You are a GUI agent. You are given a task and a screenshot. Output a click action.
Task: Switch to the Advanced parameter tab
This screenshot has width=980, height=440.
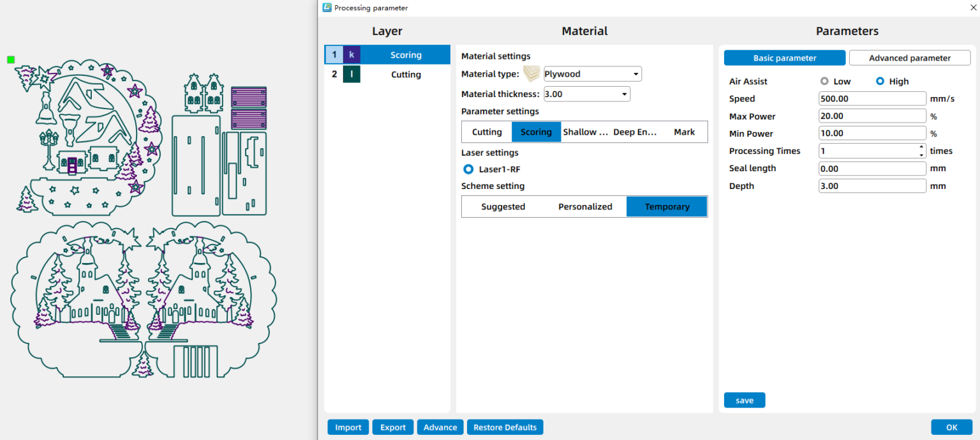(909, 58)
